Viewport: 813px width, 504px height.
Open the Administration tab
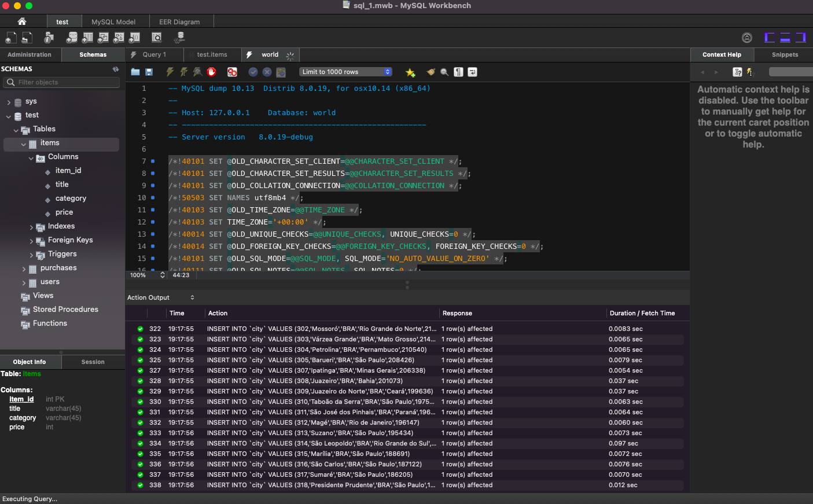[x=30, y=54]
